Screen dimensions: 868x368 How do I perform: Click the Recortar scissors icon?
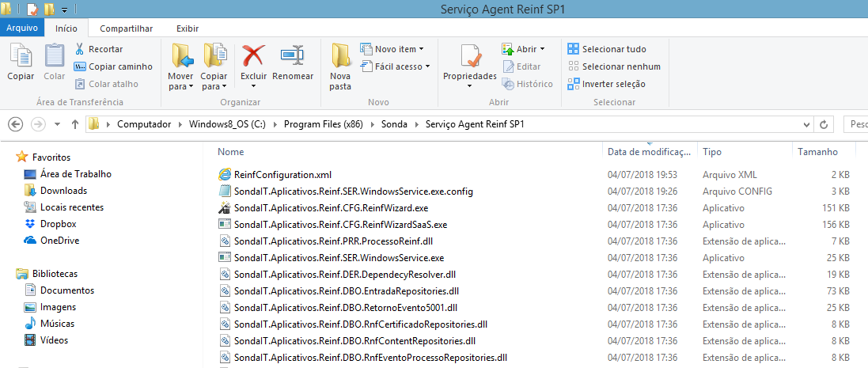point(80,49)
